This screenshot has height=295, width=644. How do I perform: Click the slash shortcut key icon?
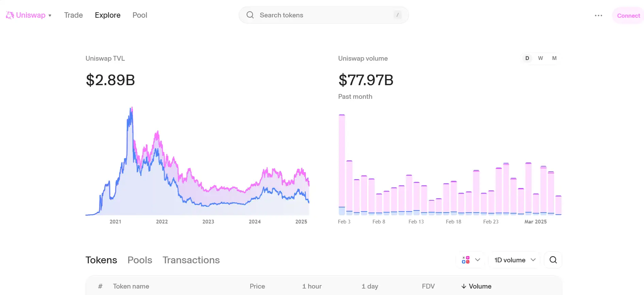[x=397, y=15]
